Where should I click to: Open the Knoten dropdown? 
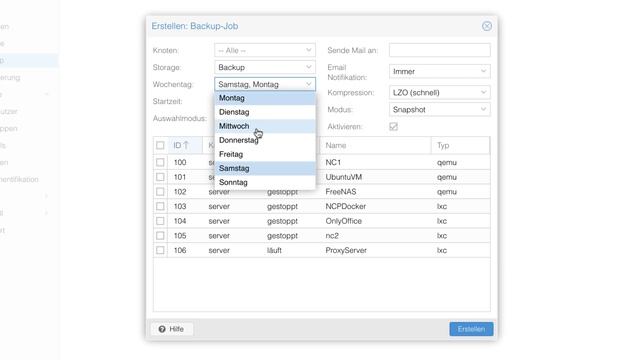click(265, 50)
